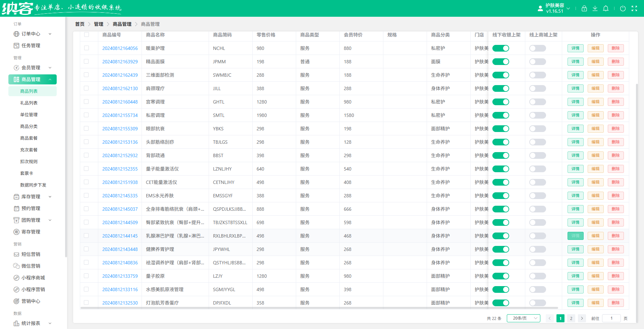644x329 pixels.
Task: Open product link 20240812155309
Action: tap(120, 129)
